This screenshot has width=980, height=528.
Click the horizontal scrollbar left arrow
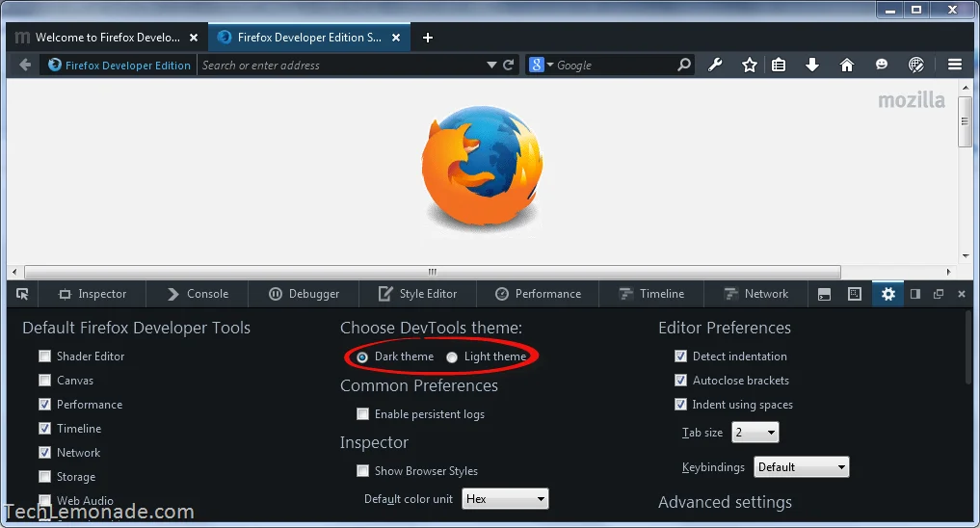tap(14, 272)
